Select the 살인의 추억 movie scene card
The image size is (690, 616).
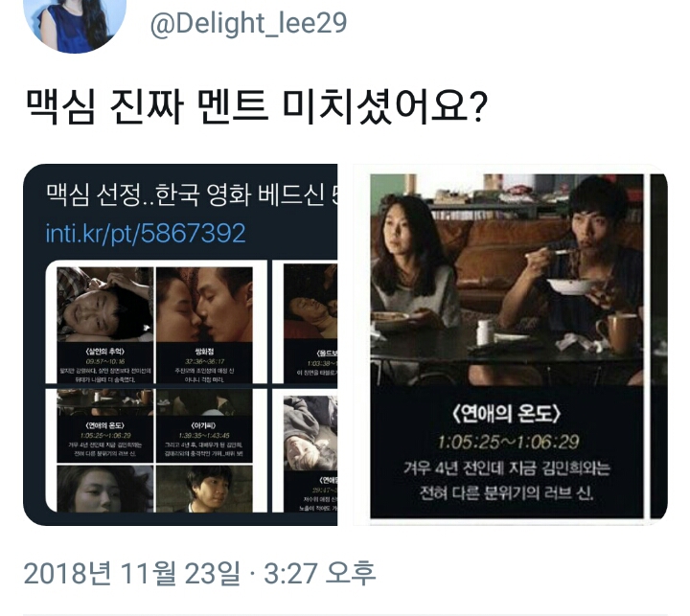click(x=105, y=325)
